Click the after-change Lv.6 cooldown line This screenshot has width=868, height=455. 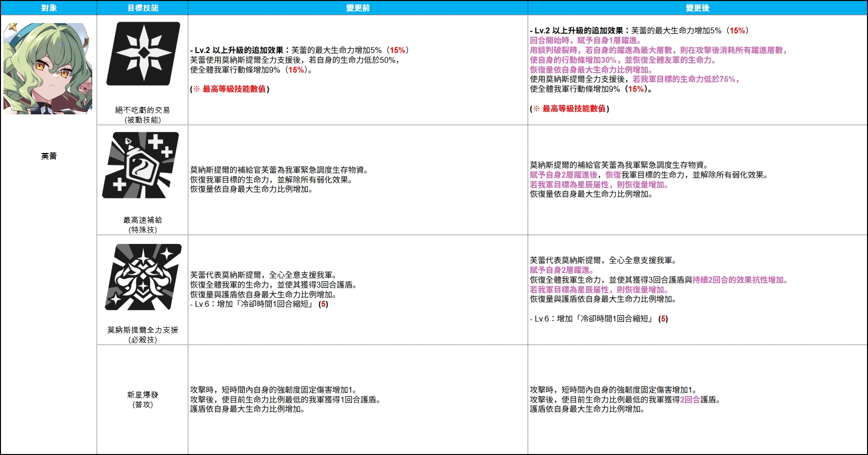[x=599, y=319]
